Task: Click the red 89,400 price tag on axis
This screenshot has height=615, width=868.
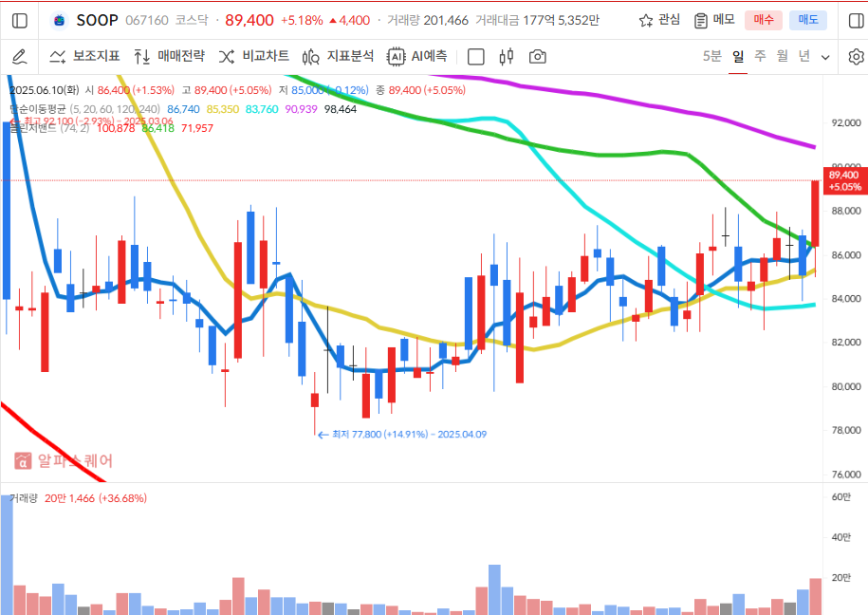Action: click(x=845, y=180)
